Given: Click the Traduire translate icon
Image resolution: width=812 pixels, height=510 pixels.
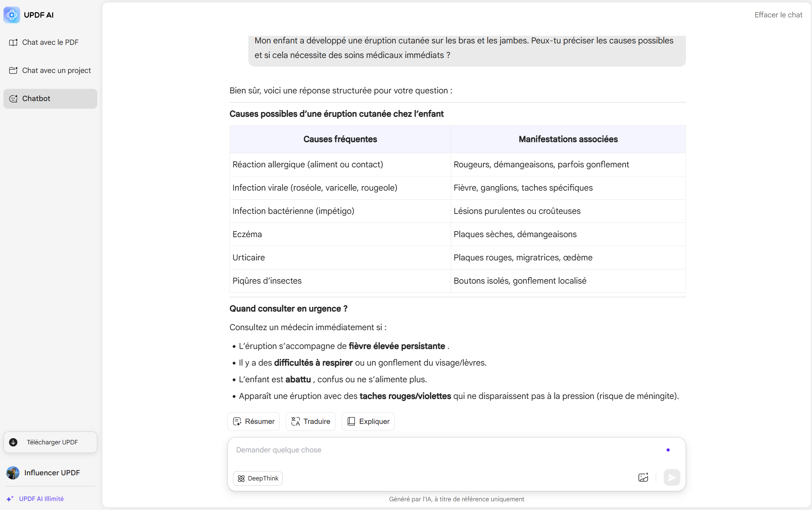Looking at the screenshot, I should 296,421.
